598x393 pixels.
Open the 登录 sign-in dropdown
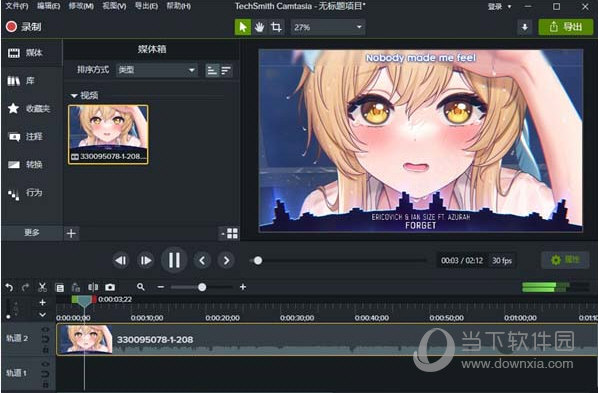[499, 6]
